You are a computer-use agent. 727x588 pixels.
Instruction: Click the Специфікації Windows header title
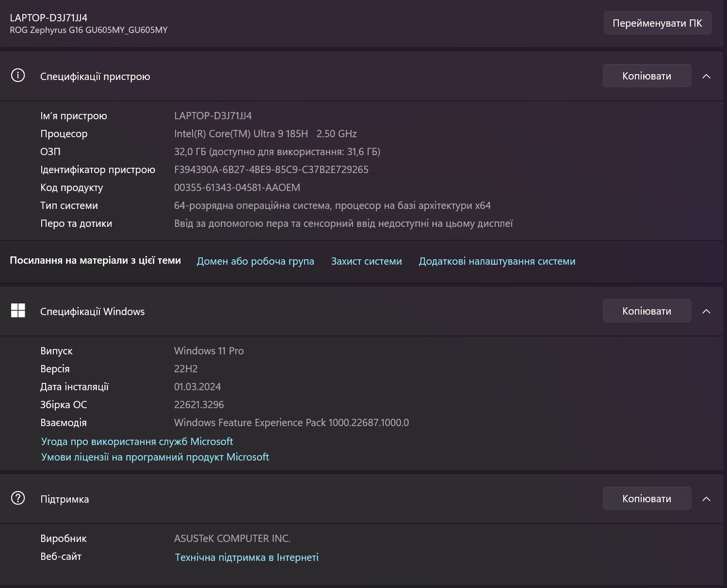coord(92,312)
